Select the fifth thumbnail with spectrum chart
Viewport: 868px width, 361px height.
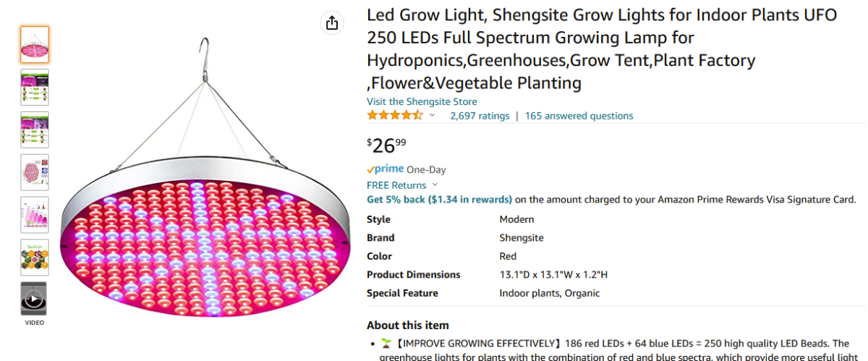(x=34, y=215)
